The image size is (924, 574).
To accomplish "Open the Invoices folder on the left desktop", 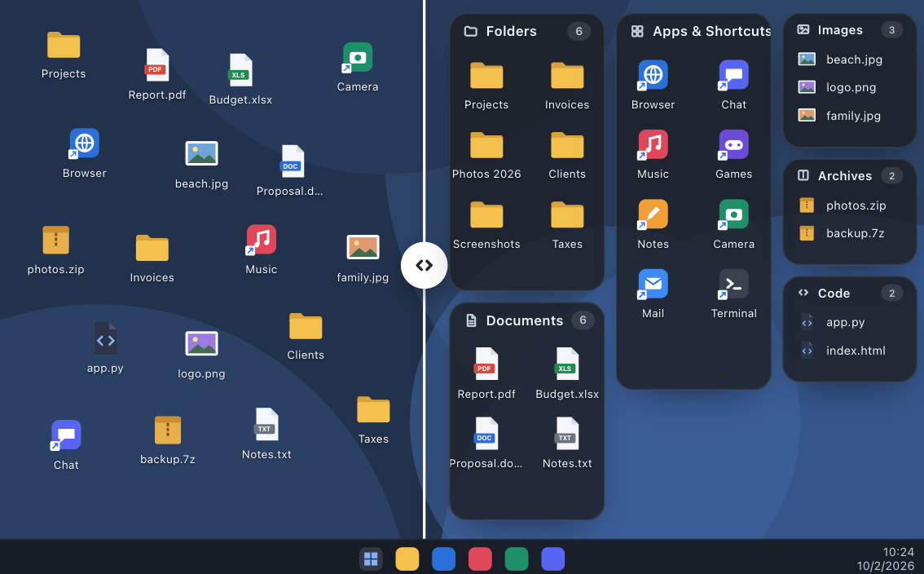I will 152,258.
